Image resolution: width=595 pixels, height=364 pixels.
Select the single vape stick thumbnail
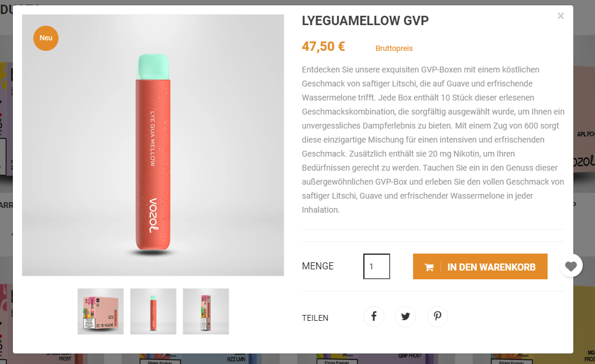153,311
